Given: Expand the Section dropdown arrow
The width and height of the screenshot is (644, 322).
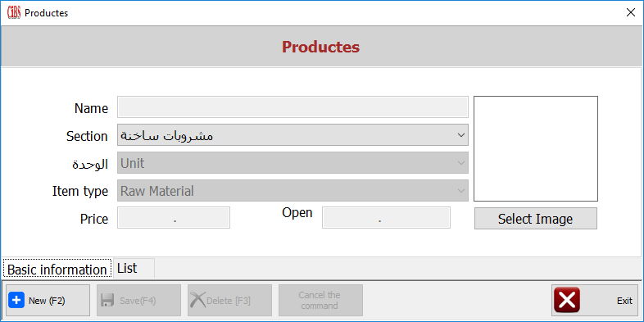Looking at the screenshot, I should click(460, 135).
